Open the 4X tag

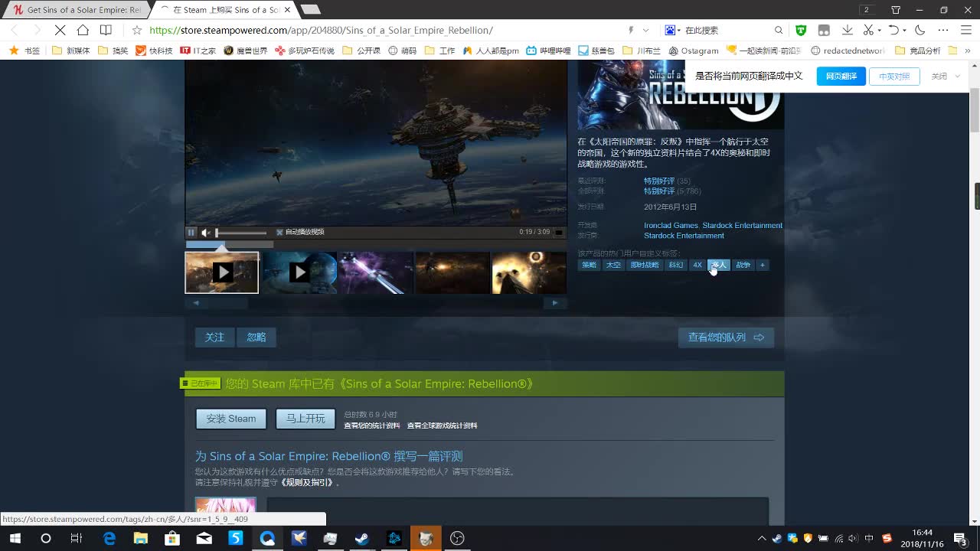coord(697,265)
